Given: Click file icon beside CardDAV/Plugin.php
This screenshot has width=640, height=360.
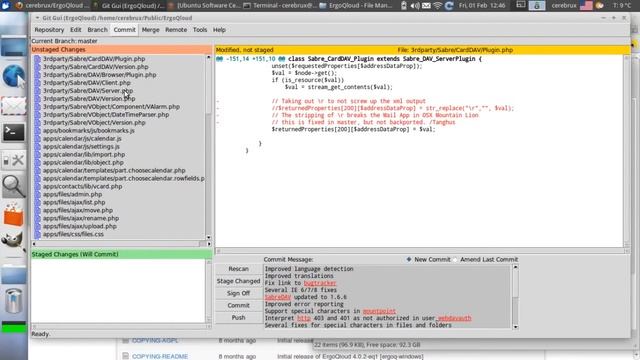Looking at the screenshot, I should [x=38, y=59].
